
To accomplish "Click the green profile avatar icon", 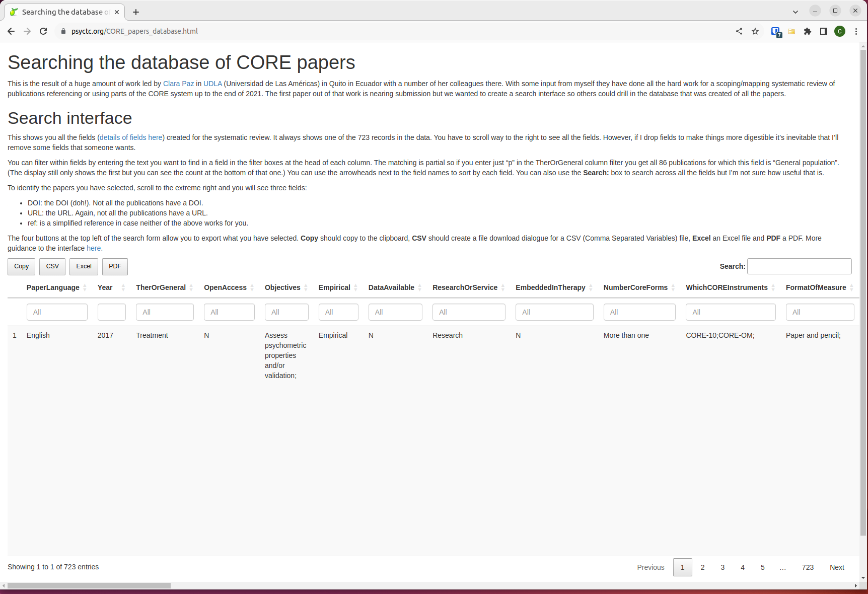I will (839, 31).
